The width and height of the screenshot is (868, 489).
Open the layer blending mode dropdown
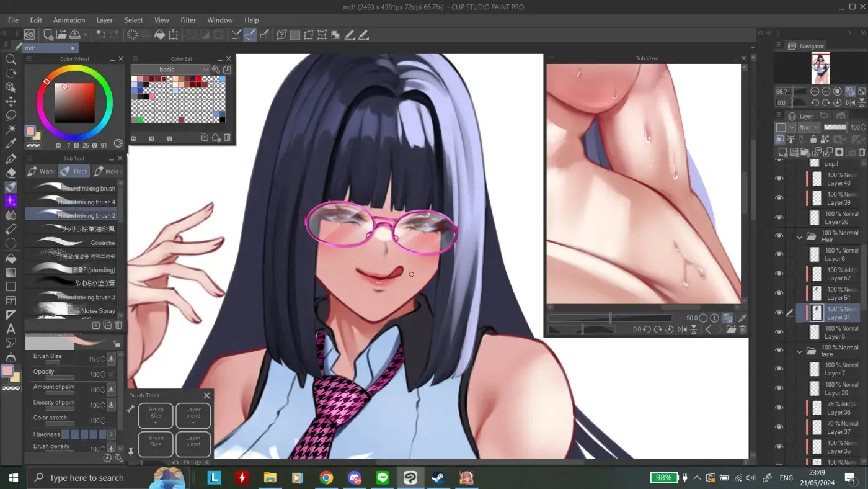coord(808,127)
